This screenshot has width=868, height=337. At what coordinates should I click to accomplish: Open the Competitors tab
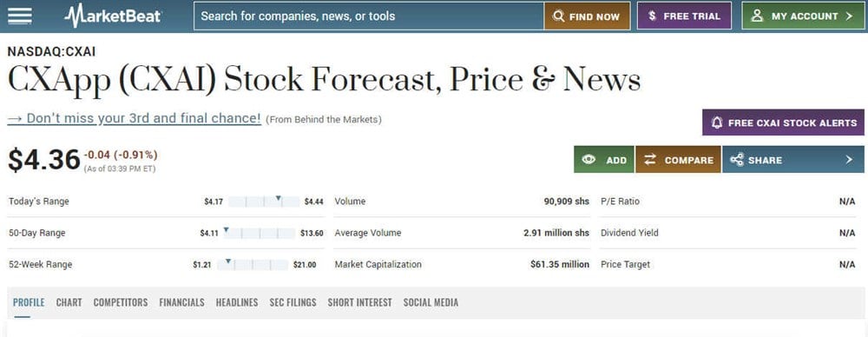(x=120, y=302)
